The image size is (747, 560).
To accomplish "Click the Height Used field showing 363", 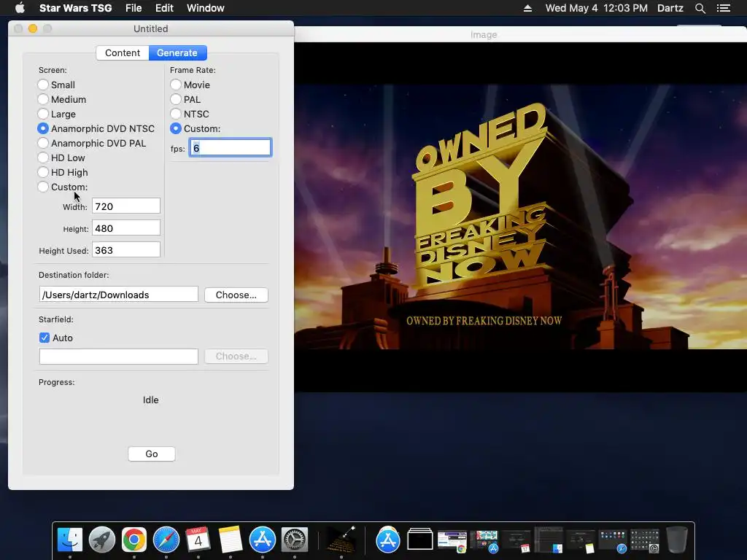I will pyautogui.click(x=126, y=249).
